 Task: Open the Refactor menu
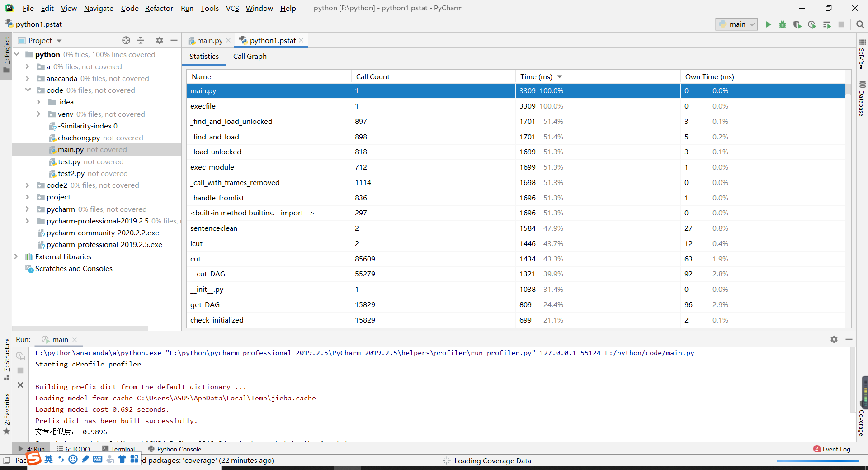[x=159, y=8]
